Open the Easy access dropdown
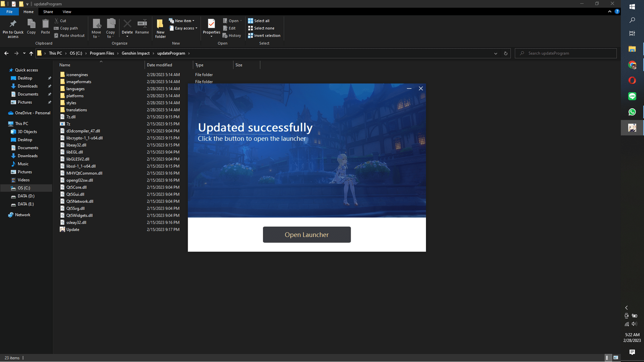The width and height of the screenshot is (644, 362). point(184,28)
